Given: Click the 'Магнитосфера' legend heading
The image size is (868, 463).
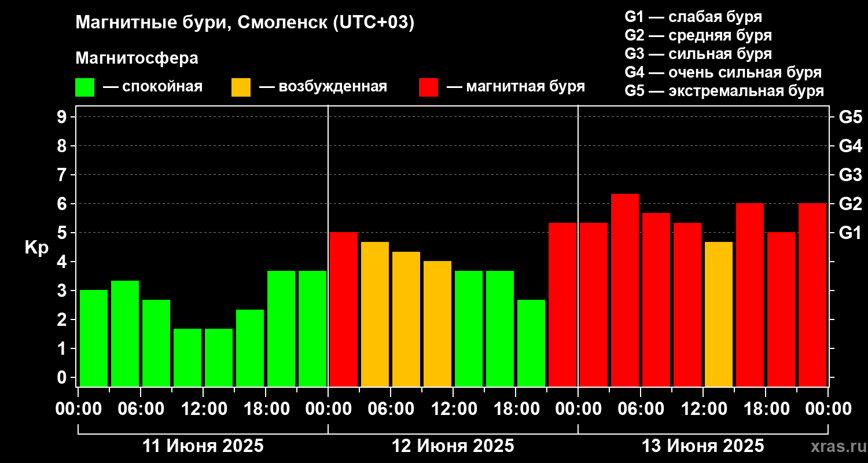Looking at the screenshot, I should [137, 58].
